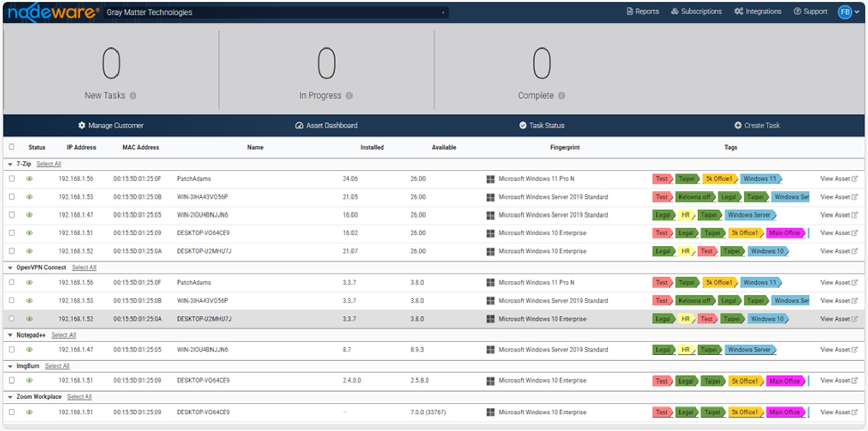Click the Windows icon in Notepad++ row
Viewport: 868px width, 431px height.
pos(490,350)
